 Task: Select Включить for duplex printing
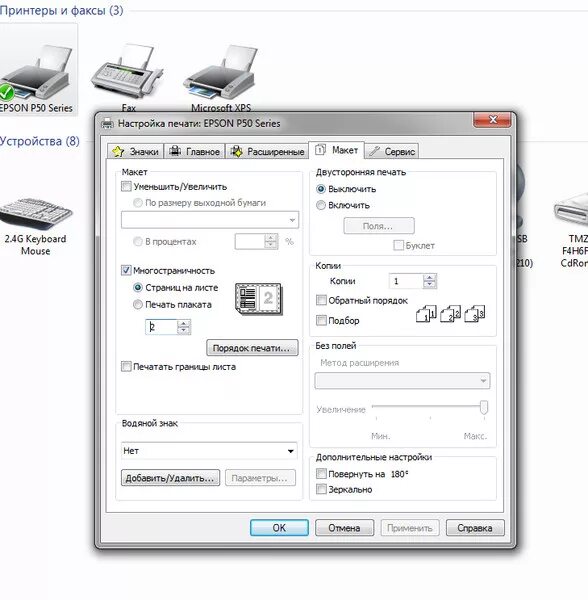pos(321,205)
